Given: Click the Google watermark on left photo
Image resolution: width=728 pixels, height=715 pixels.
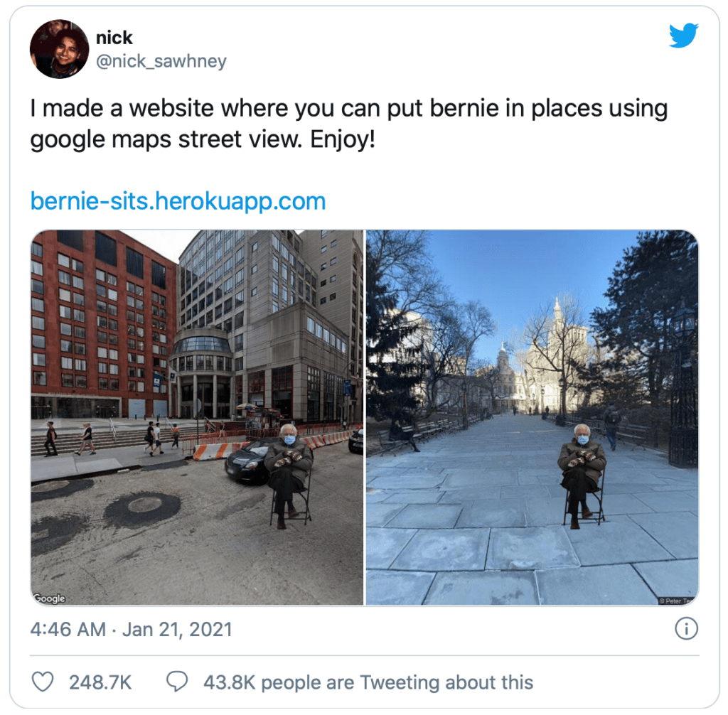Looking at the screenshot, I should point(49,598).
